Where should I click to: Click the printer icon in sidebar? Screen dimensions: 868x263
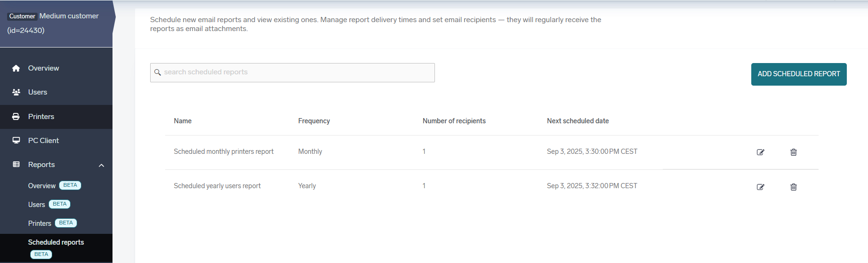point(16,117)
